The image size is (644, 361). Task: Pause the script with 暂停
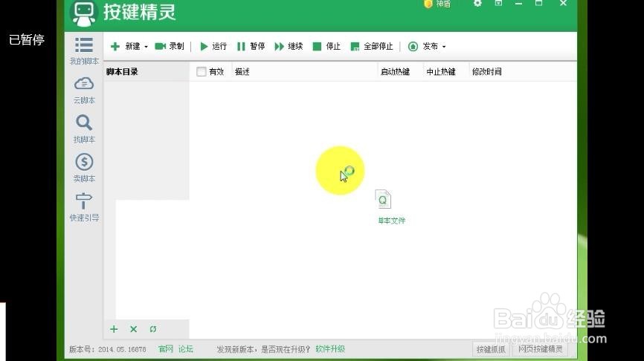[251, 46]
